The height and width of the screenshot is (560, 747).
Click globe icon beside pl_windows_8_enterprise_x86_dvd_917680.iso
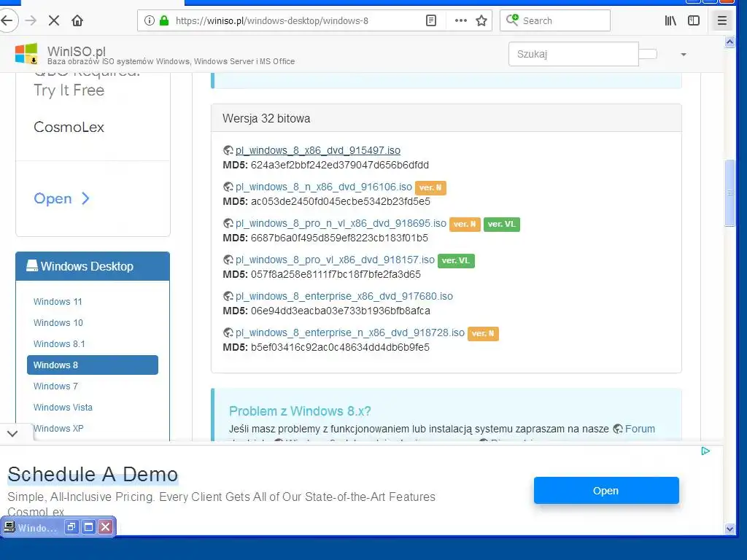[x=228, y=296]
